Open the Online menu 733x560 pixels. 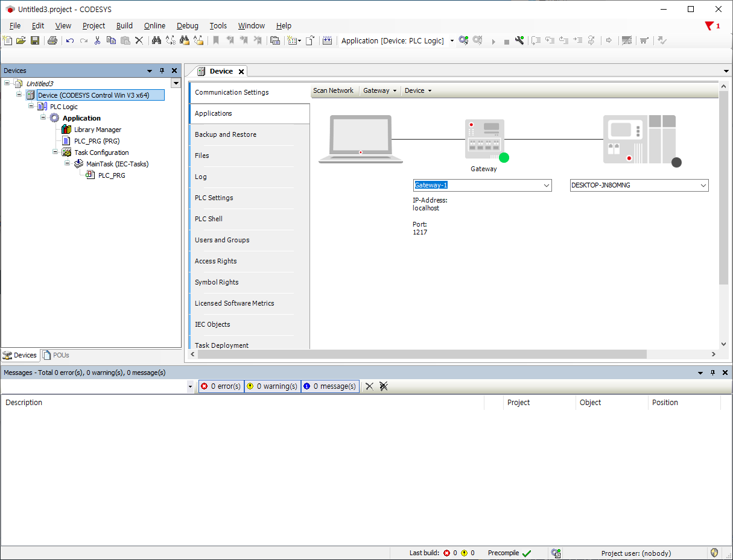tap(154, 26)
